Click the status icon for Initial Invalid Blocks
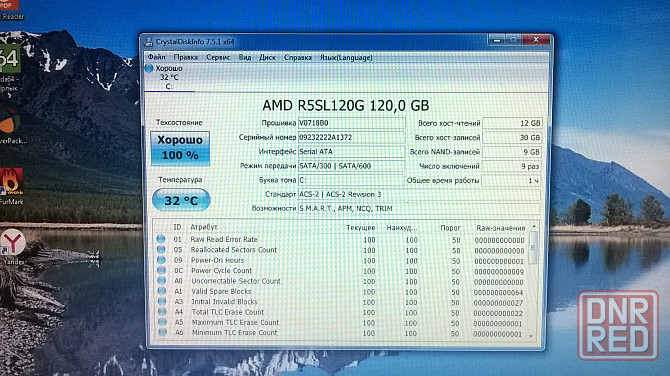The image size is (670, 376). [x=162, y=301]
